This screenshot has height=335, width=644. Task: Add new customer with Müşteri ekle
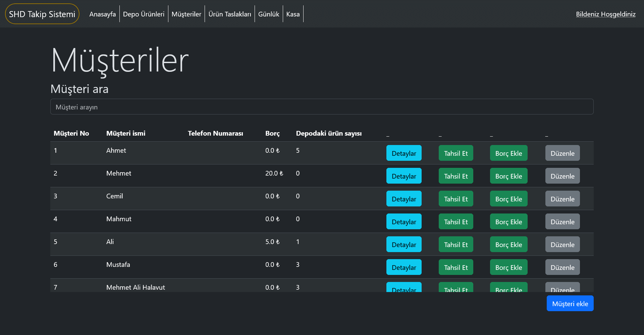570,303
